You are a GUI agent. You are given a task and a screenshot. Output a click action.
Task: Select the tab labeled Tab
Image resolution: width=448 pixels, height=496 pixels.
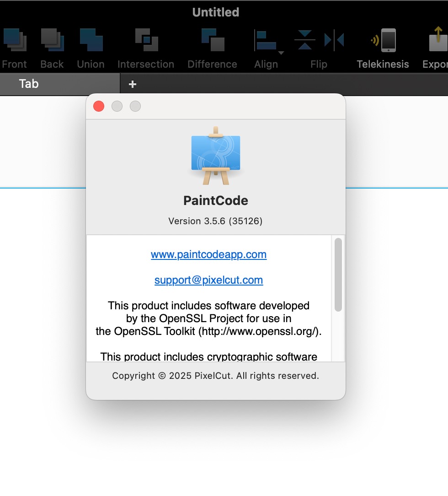[x=60, y=84]
